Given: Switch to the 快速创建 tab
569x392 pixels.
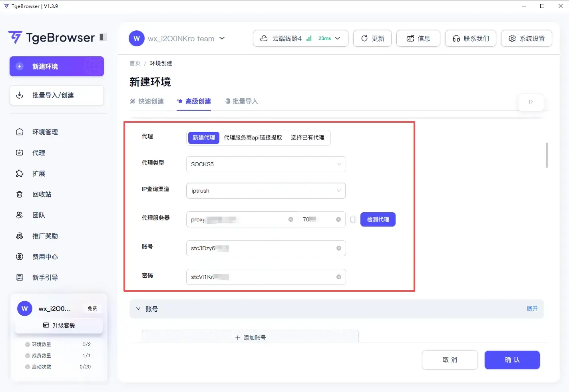Looking at the screenshot, I should coord(147,101).
